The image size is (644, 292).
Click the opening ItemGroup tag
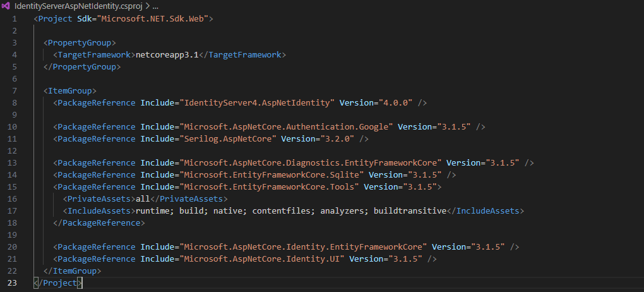click(70, 90)
